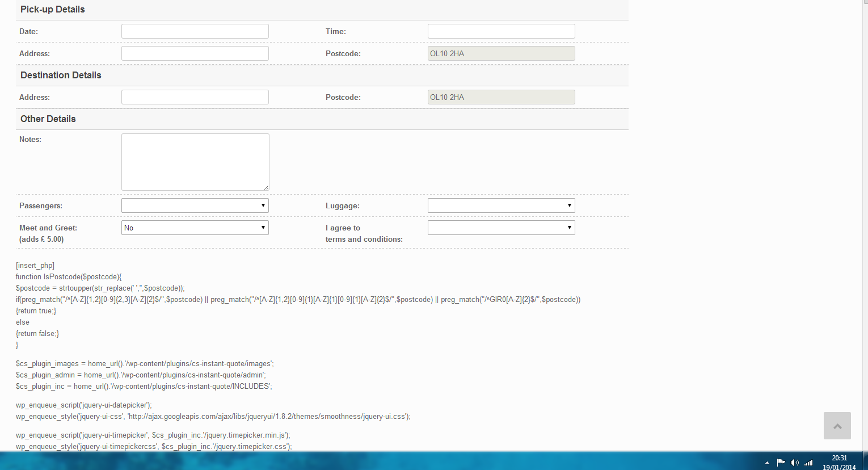The image size is (868, 470).
Task: Click the Passengers: label
Action: click(41, 206)
